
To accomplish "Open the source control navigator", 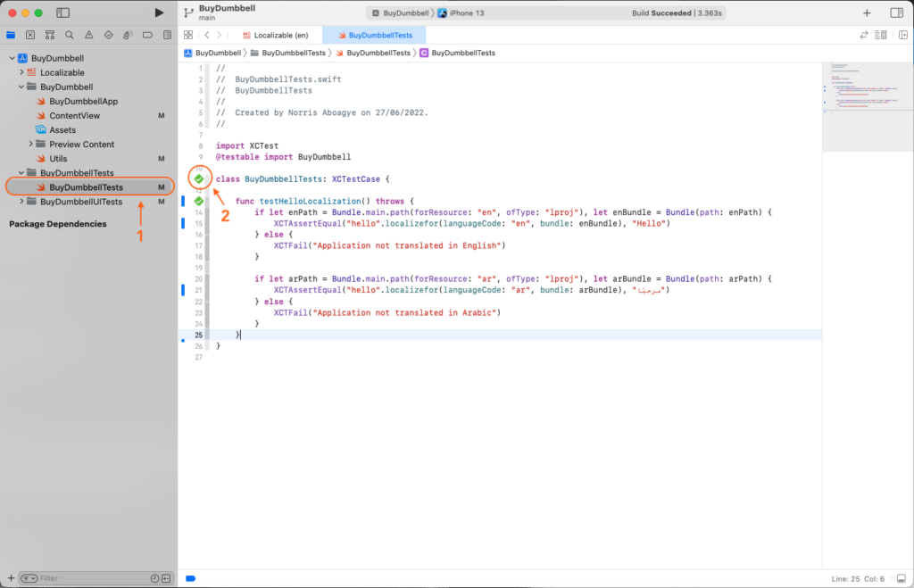I will (30, 35).
